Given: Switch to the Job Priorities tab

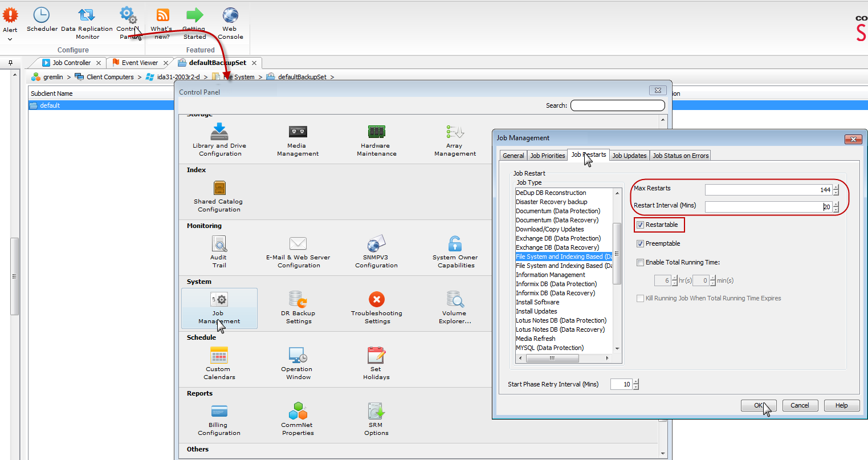Looking at the screenshot, I should pos(547,156).
